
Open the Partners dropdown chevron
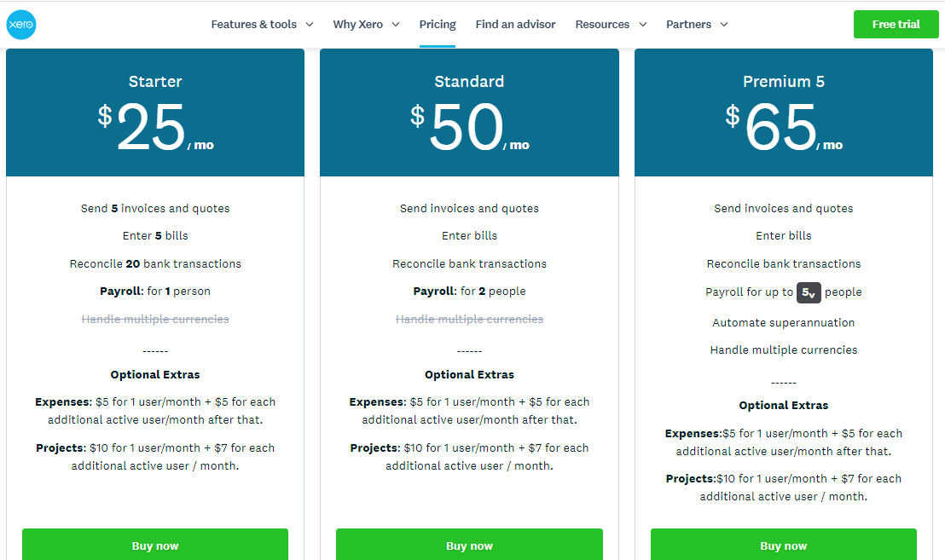(724, 25)
